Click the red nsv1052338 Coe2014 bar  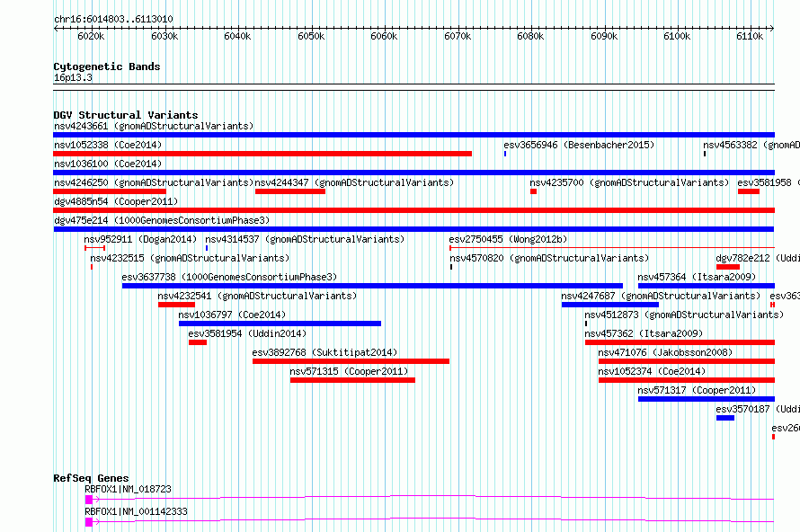(262, 154)
